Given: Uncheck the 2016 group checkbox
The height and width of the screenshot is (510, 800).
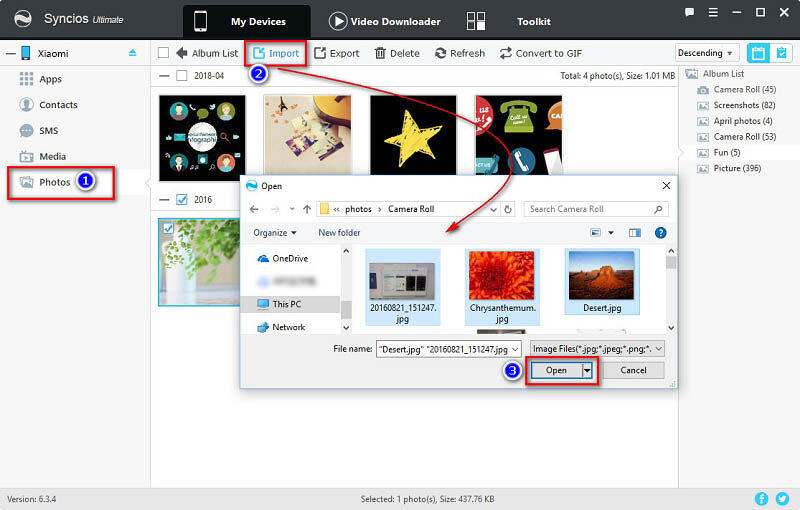Looking at the screenshot, I should (x=181, y=199).
